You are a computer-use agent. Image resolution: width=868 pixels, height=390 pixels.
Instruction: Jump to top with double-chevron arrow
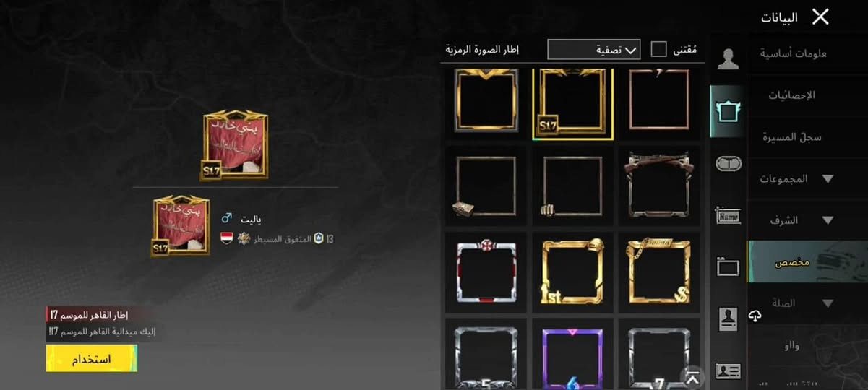pos(692,377)
